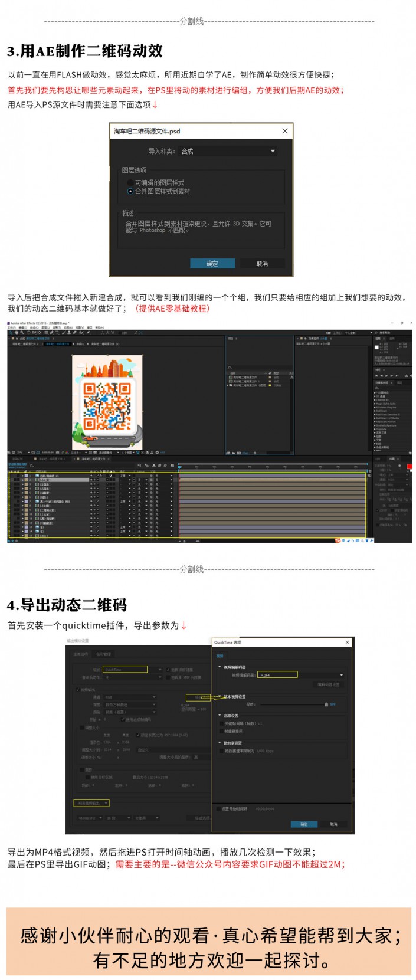Image resolution: width=416 pixels, height=980 pixels.
Task: Open the 自定义 resize preset dropdown
Action: (173, 750)
